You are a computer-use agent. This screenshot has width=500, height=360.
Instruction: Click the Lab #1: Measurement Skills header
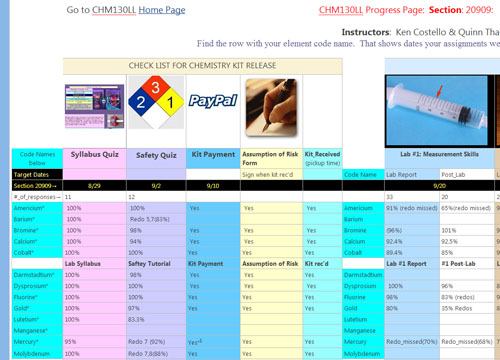439,154
